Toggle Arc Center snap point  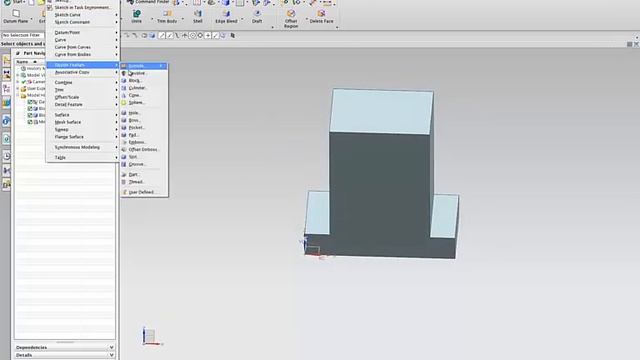[193, 36]
